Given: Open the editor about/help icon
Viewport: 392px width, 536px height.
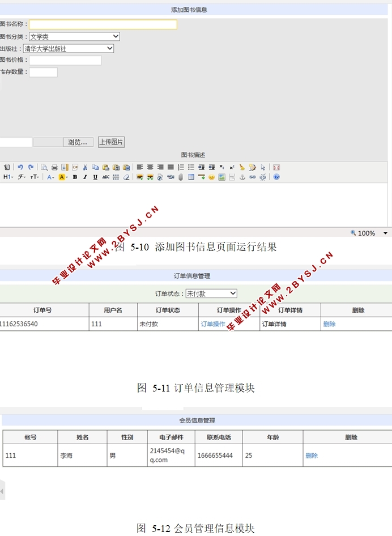Looking at the screenshot, I should pyautogui.click(x=276, y=177).
